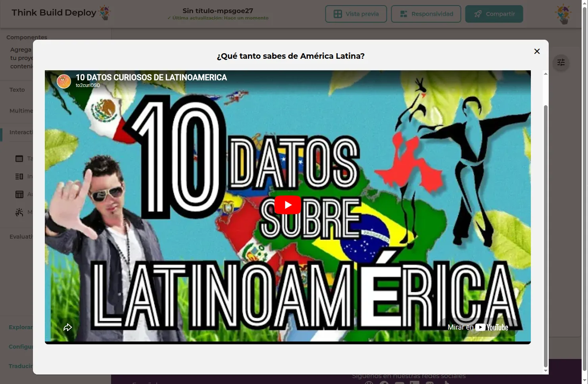This screenshot has width=588, height=384.
Task: Click the modal scrollbar down arrow
Action: tap(546, 371)
